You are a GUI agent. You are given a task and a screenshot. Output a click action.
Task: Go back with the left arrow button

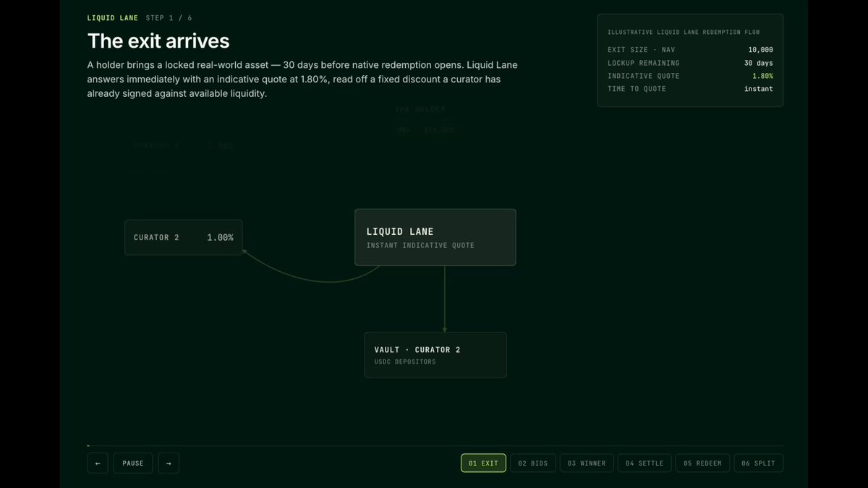[98, 463]
